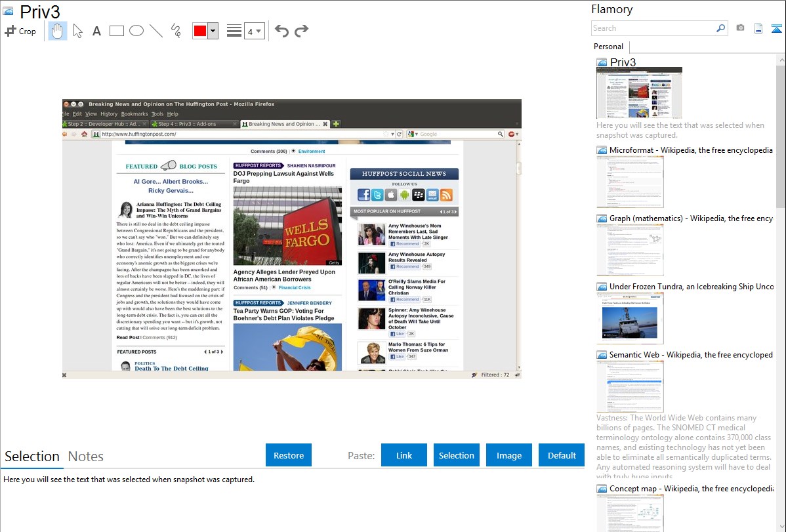
Task: Undo the last edit
Action: 281,31
